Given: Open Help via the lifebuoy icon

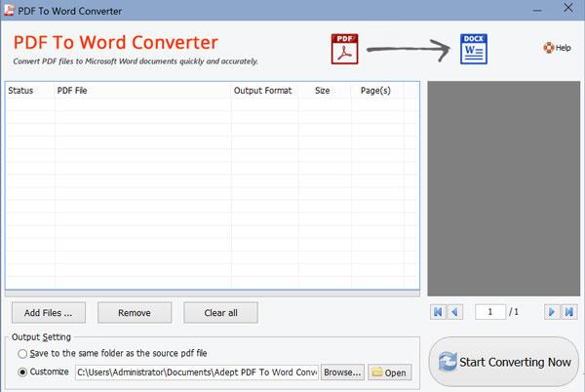Looking at the screenshot, I should click(549, 47).
